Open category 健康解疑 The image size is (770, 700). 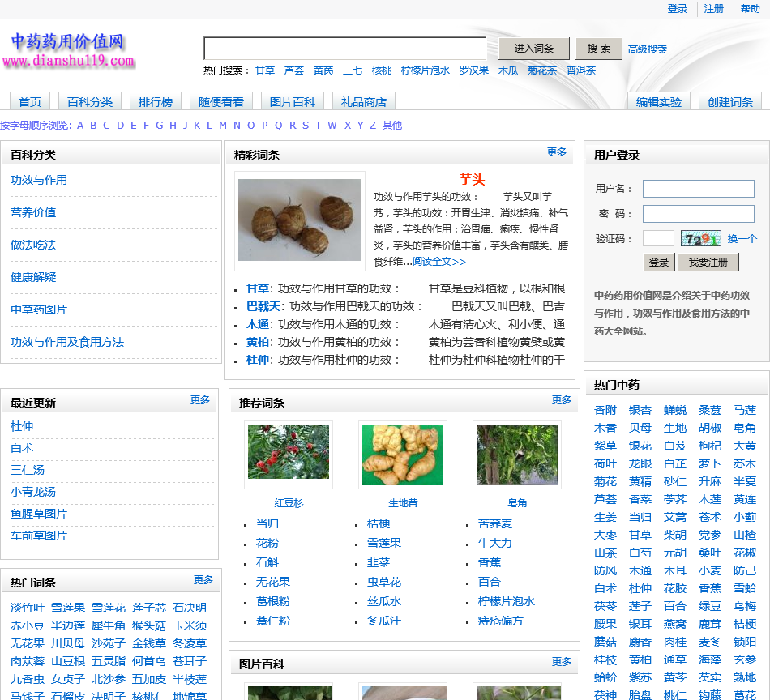pos(33,277)
